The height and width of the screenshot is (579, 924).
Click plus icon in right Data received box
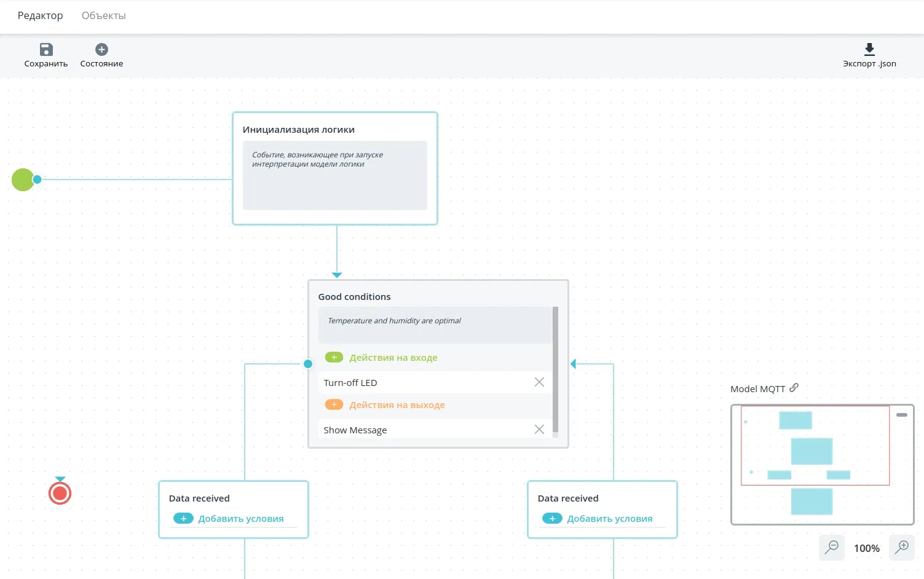[552, 518]
